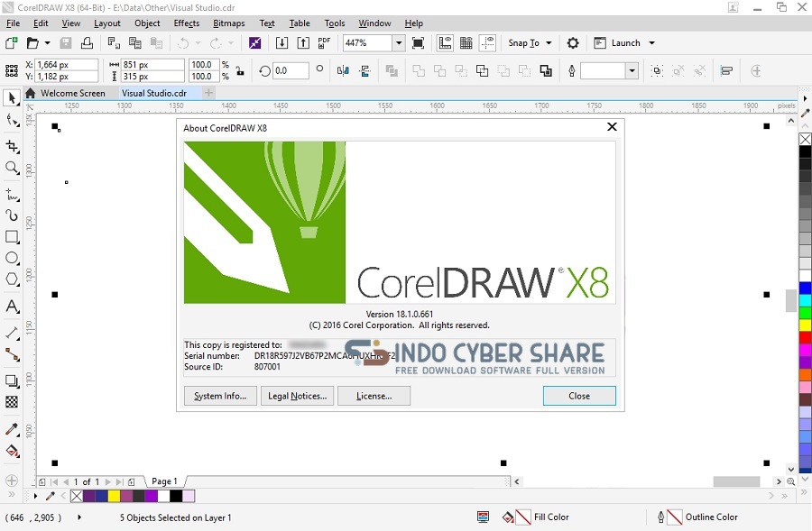Pick yellow swatch in document palette

114,497
